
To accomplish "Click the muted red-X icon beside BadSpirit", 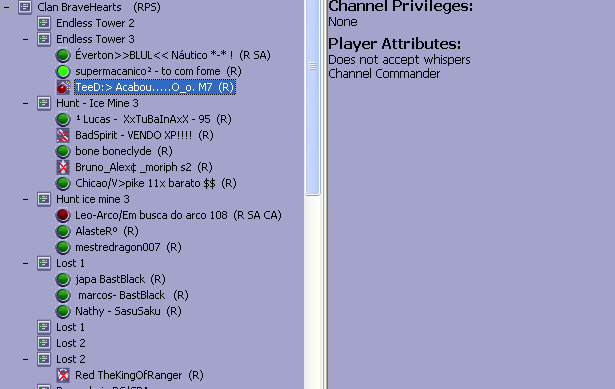I will click(x=63, y=135).
